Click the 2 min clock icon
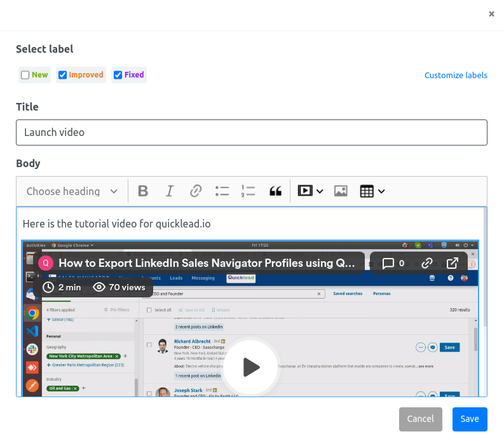Screen dimensions: 504x441 [48, 287]
